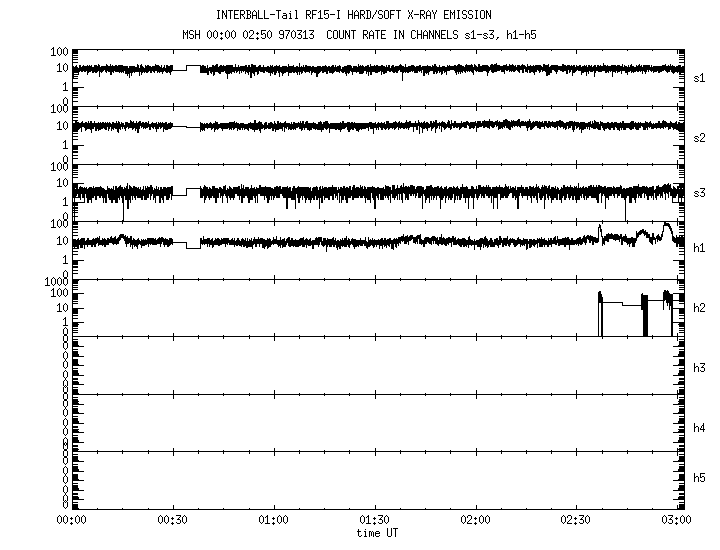Click the 00:30 time axis label

pos(173,520)
